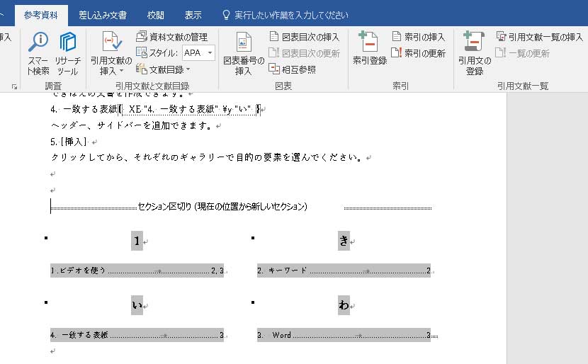Image resolution: width=588 pixels, height=364 pixels.
Task: Select 引用文の登録 mark citation icon
Action: point(474,52)
